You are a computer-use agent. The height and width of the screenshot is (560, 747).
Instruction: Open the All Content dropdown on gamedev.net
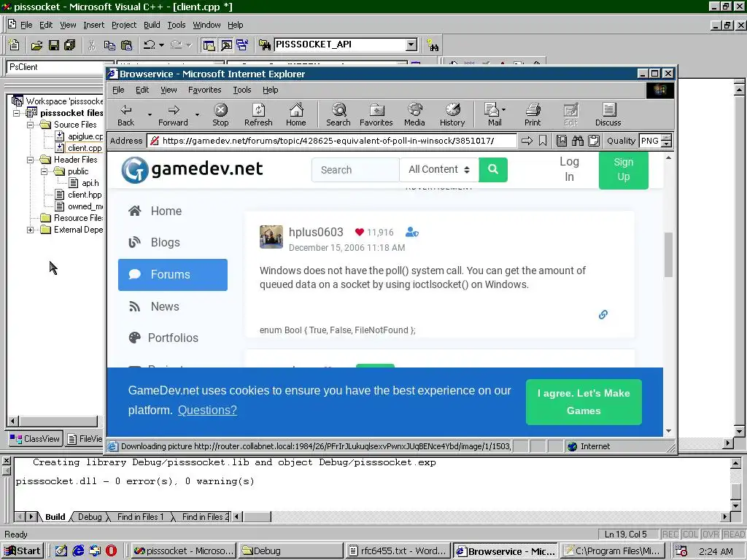coord(438,169)
